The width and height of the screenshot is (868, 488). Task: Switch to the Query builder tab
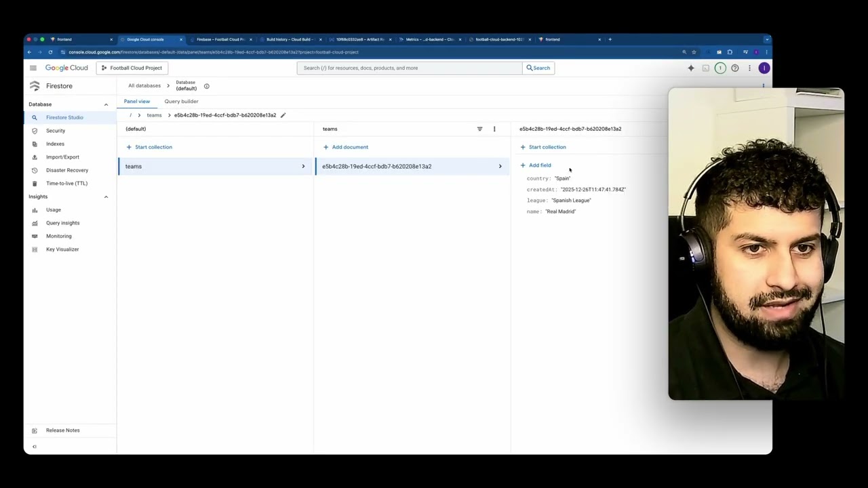click(x=181, y=101)
